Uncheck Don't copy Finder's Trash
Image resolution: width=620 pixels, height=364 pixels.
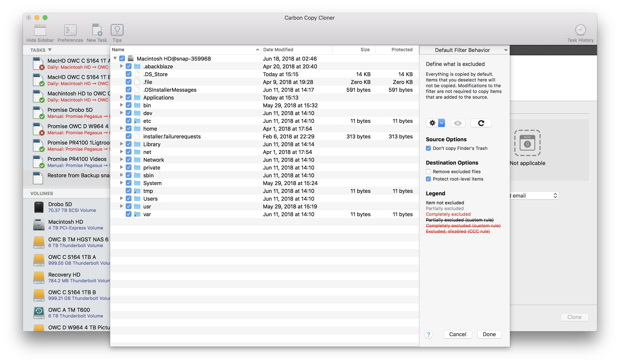click(428, 148)
